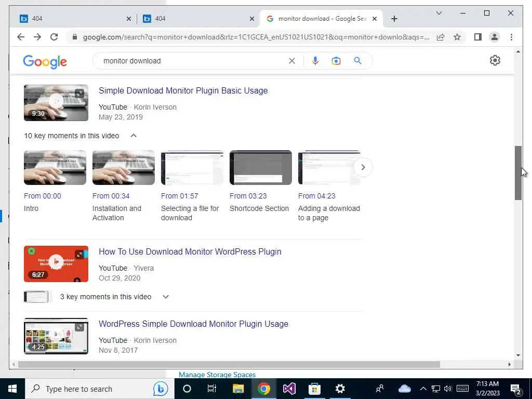
Task: Share this page from address bar
Action: point(441,37)
